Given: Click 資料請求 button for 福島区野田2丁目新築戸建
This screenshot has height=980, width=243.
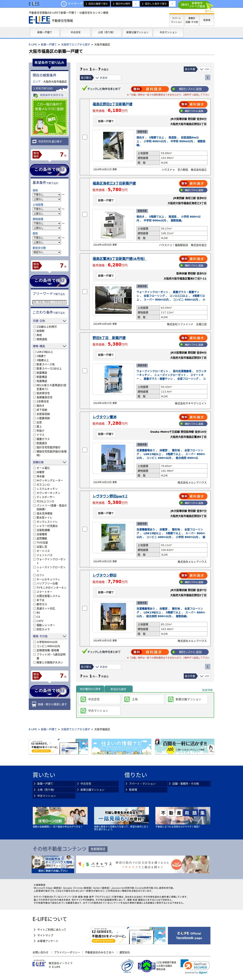Looking at the screenshot, I should 194,104.
